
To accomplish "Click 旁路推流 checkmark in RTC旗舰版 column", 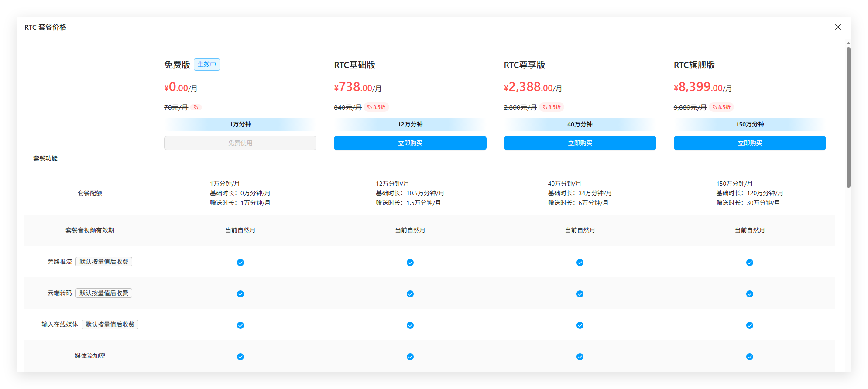I will tap(749, 263).
